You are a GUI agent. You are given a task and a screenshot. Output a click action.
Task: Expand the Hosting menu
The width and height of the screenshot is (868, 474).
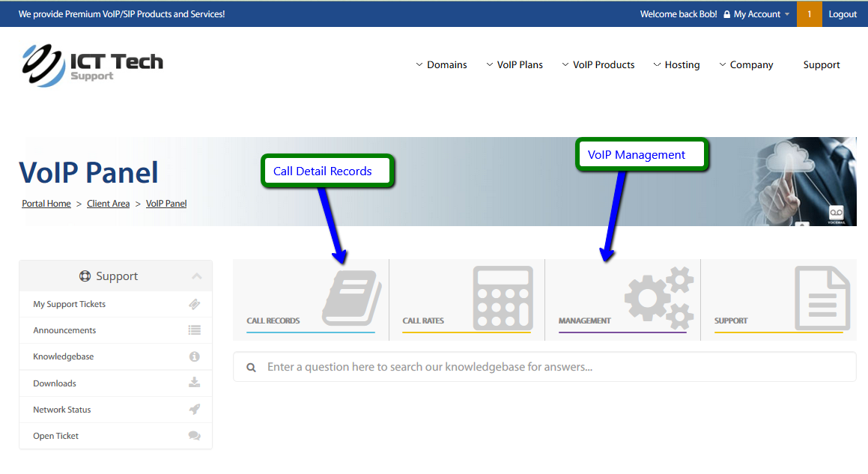pos(676,65)
